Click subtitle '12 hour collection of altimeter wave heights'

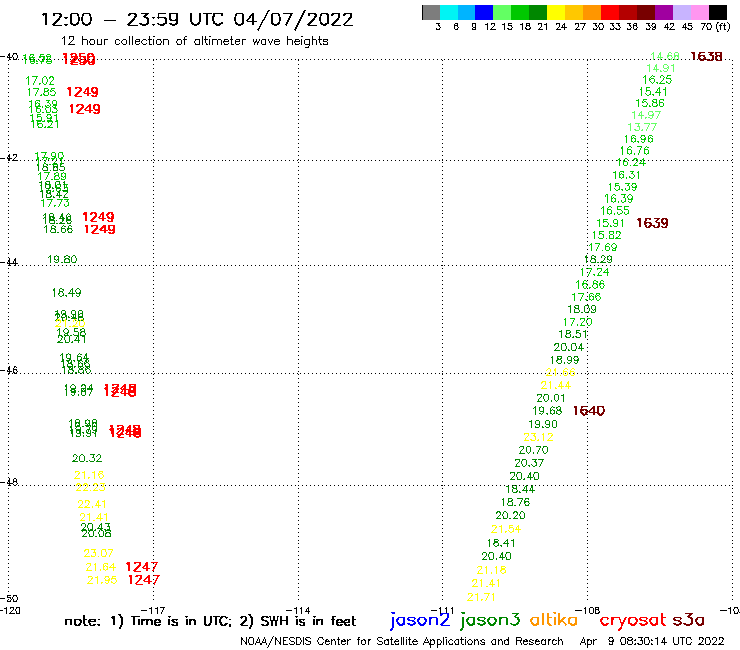pyautogui.click(x=194, y=41)
